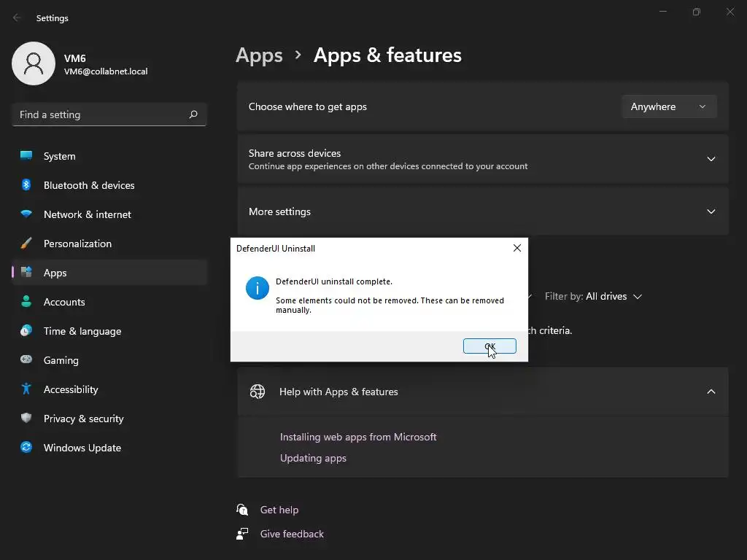This screenshot has height=560, width=747.
Task: Click the Gaming controller icon
Action: tap(26, 360)
